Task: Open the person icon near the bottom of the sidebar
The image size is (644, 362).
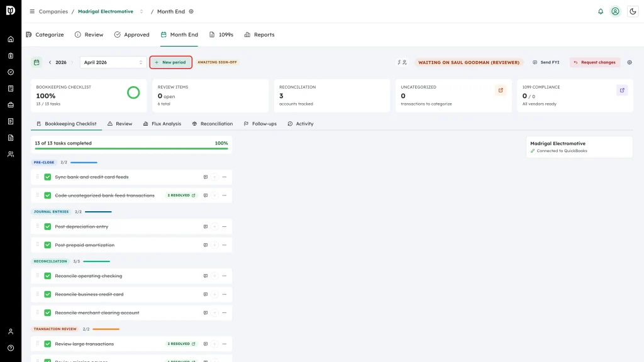Action: tap(11, 331)
